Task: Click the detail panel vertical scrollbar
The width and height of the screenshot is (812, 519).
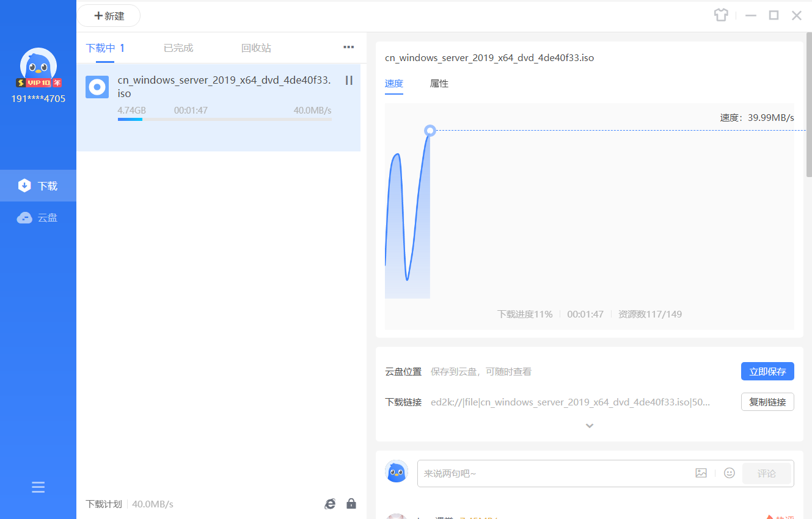Action: pyautogui.click(x=809, y=104)
